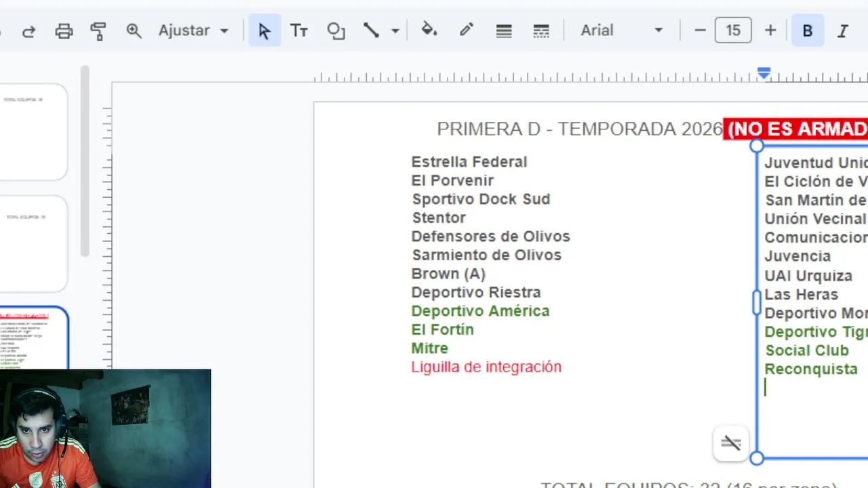The width and height of the screenshot is (868, 488).
Task: Increase font size with plus button
Action: coord(770,30)
